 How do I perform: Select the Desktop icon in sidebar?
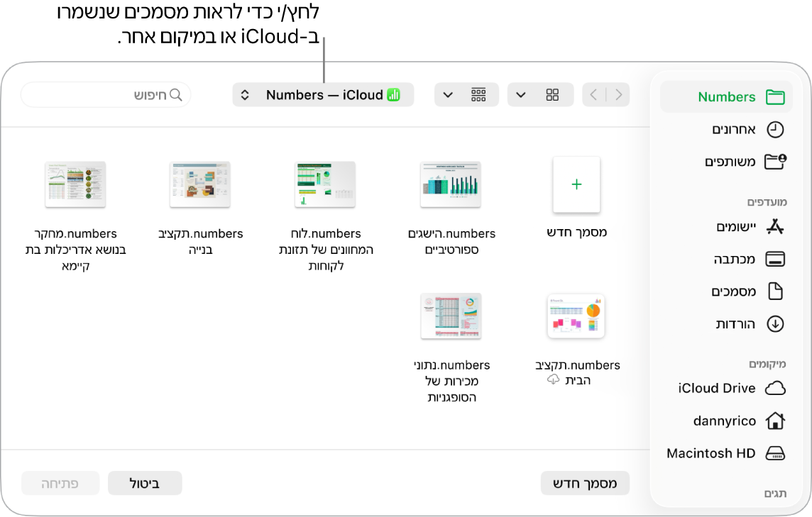point(775,259)
